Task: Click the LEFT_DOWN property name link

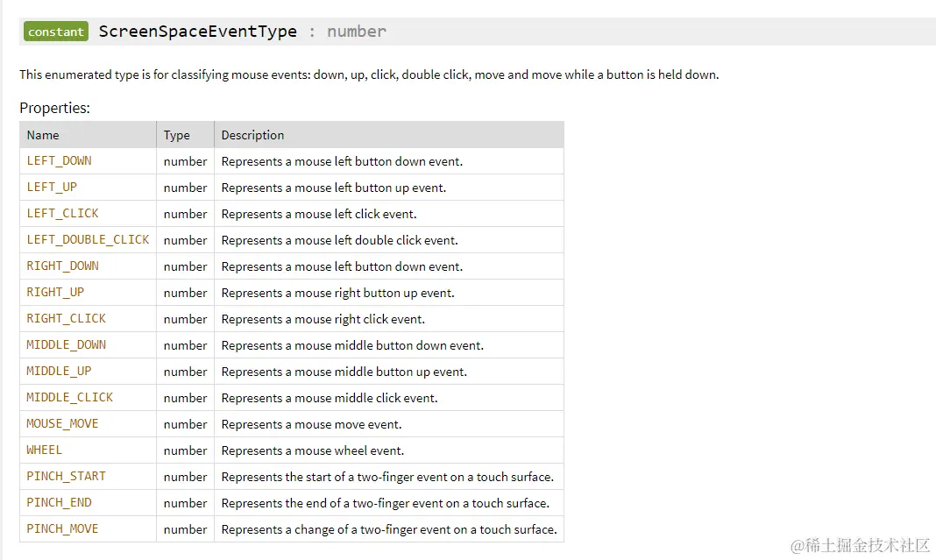Action: (59, 161)
